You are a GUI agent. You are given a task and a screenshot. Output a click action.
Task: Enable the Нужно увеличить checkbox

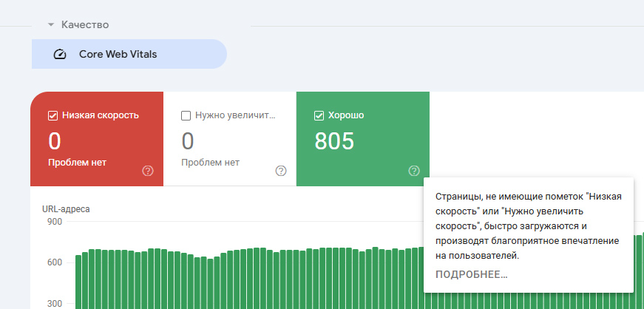click(x=186, y=115)
